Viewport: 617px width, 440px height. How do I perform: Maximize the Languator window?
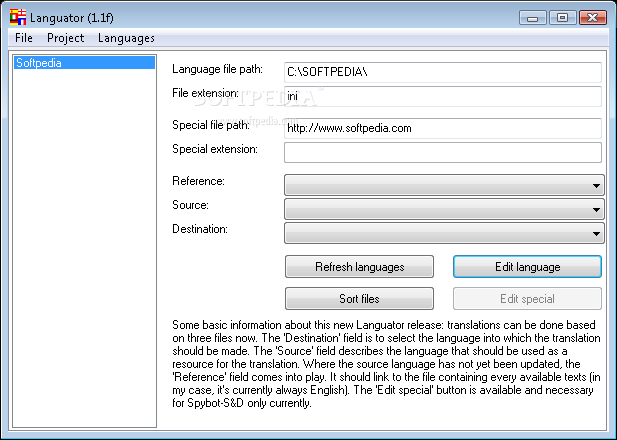click(x=563, y=18)
